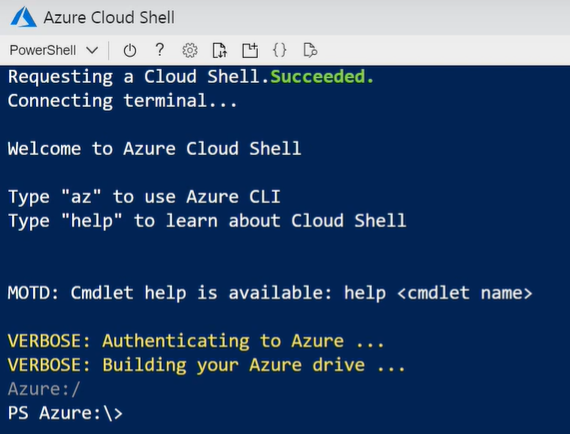570x434 pixels.
Task: Click the upload/download files icon
Action: (x=220, y=51)
